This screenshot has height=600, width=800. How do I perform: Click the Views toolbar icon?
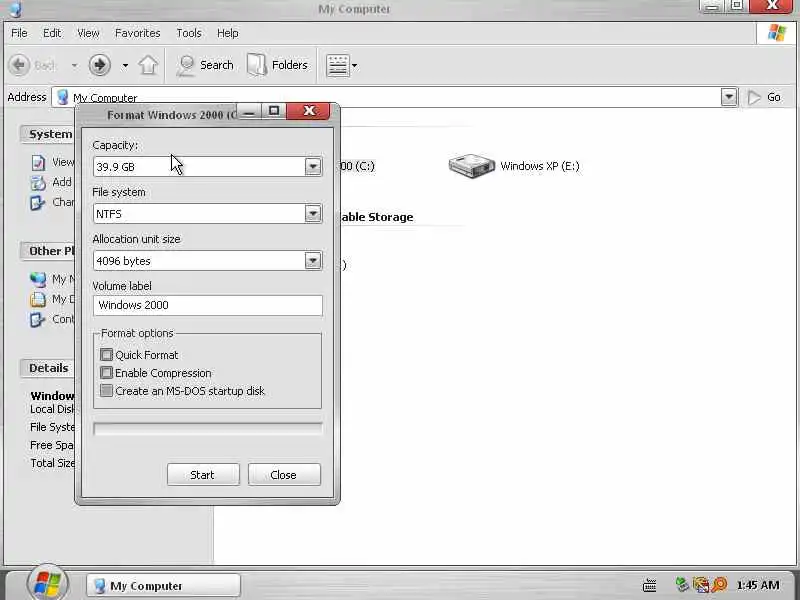pyautogui.click(x=338, y=65)
